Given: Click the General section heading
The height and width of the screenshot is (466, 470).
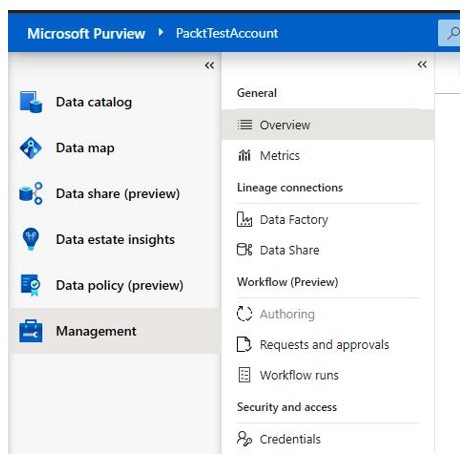Looking at the screenshot, I should [257, 93].
